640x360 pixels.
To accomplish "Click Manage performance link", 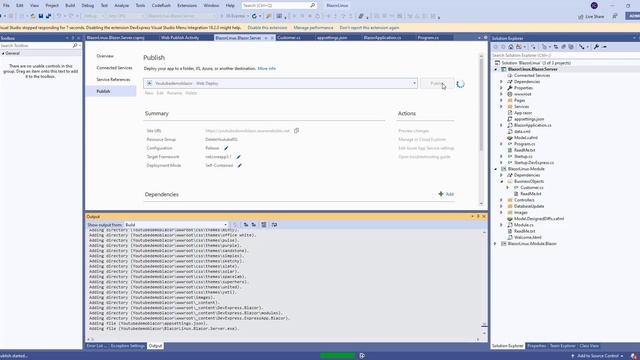I will (x=313, y=28).
